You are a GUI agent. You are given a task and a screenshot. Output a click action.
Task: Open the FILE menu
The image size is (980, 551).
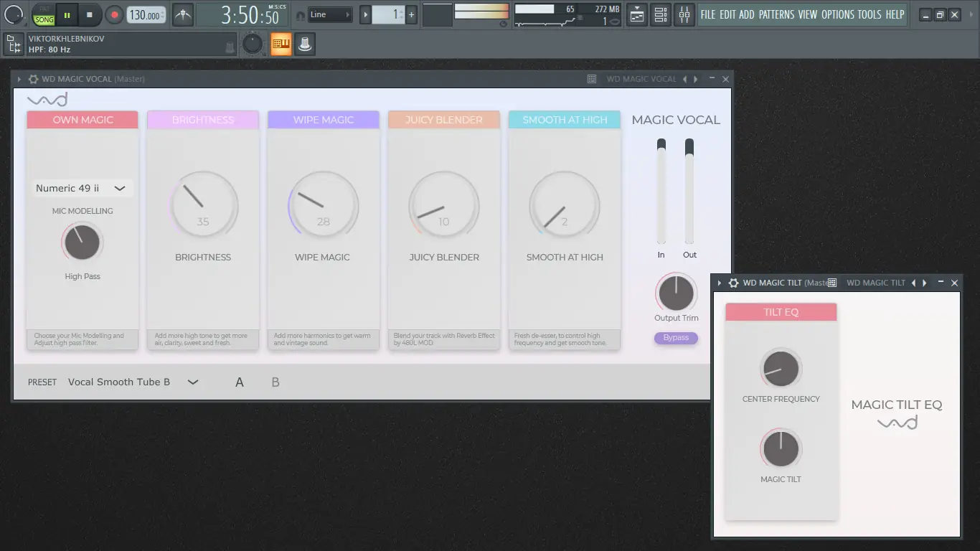pyautogui.click(x=708, y=14)
